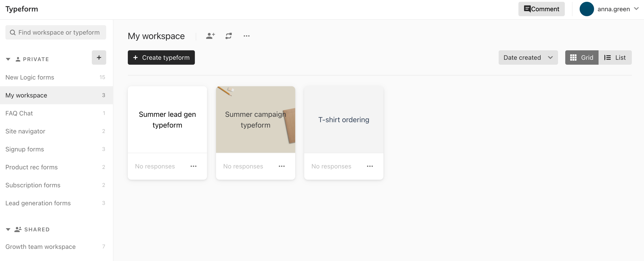Open the Date created sort dropdown
This screenshot has height=261, width=644.
tap(528, 58)
